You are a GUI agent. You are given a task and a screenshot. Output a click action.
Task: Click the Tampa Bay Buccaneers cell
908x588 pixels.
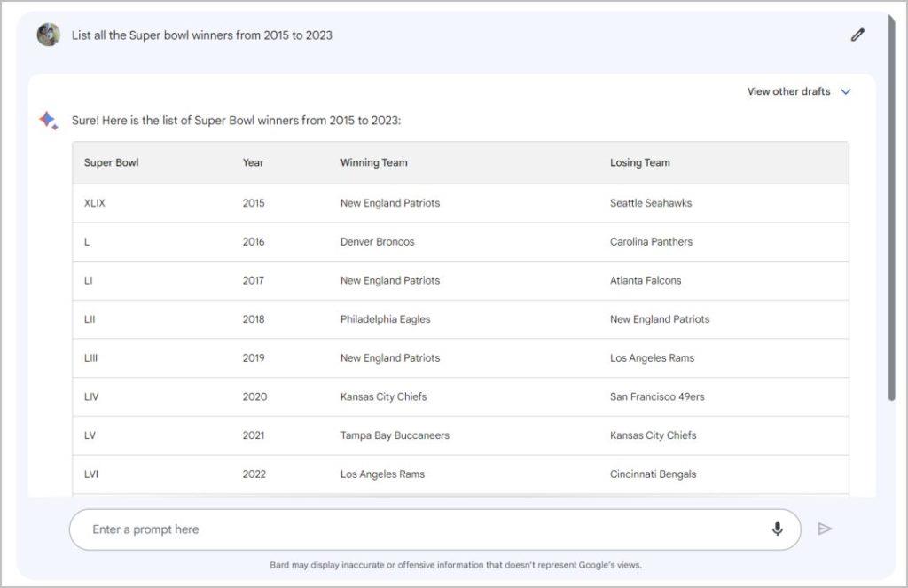(395, 435)
